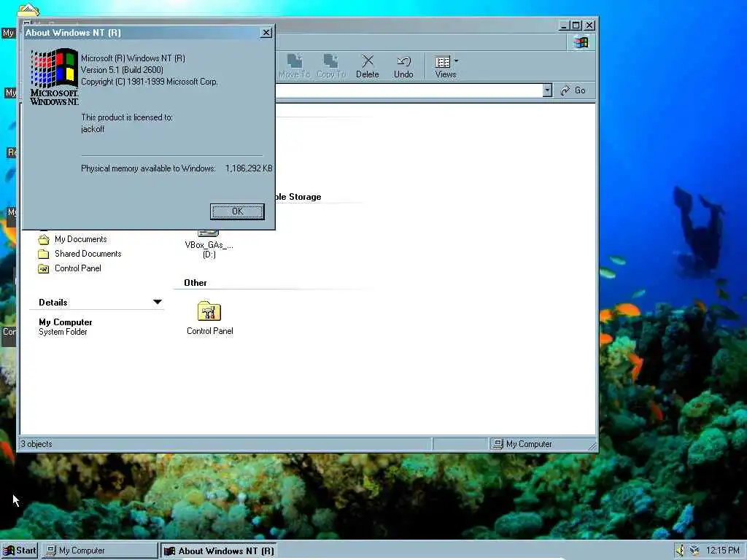Viewport: 747px width, 560px height.
Task: Select the Control Panel icon under Other
Action: point(209,311)
